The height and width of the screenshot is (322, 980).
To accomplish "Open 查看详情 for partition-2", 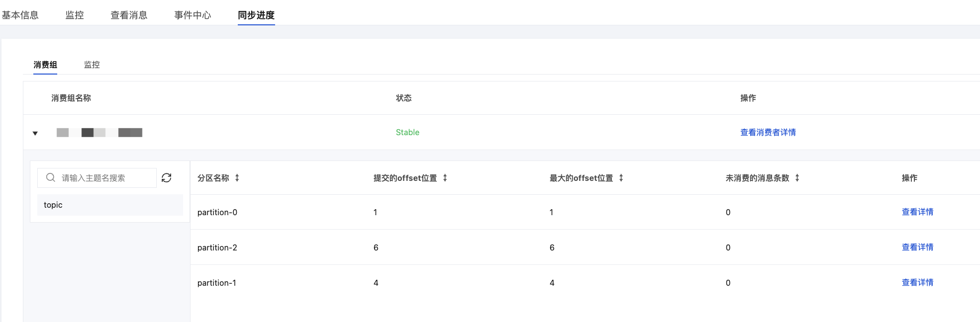I will point(917,247).
